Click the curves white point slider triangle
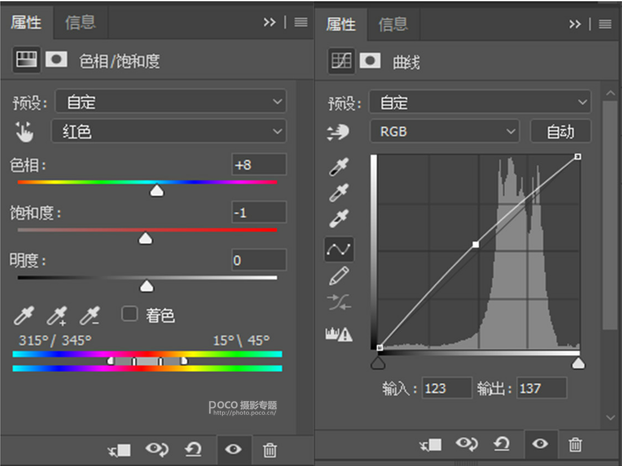The height and width of the screenshot is (466, 622). pos(578,362)
